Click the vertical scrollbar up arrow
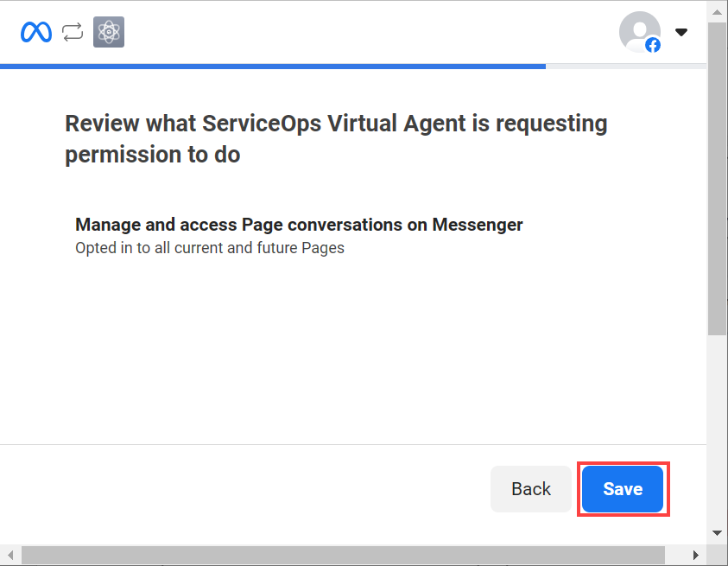The image size is (728, 566). [718, 12]
